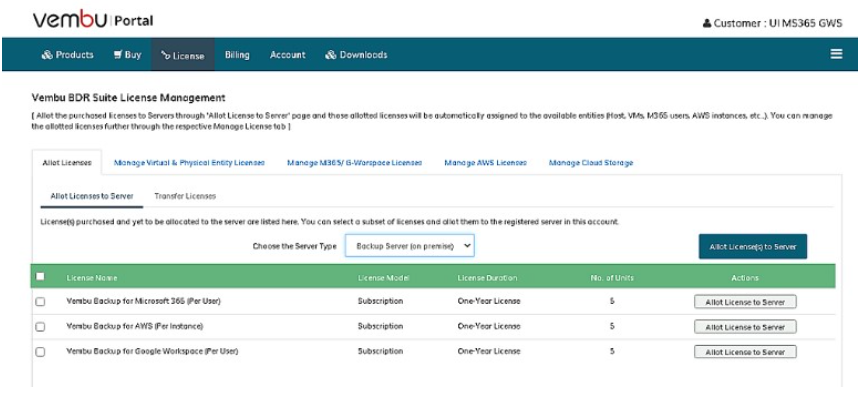Select the Allot Licenses to Server sub-tab
861x405 pixels.
pos(92,196)
